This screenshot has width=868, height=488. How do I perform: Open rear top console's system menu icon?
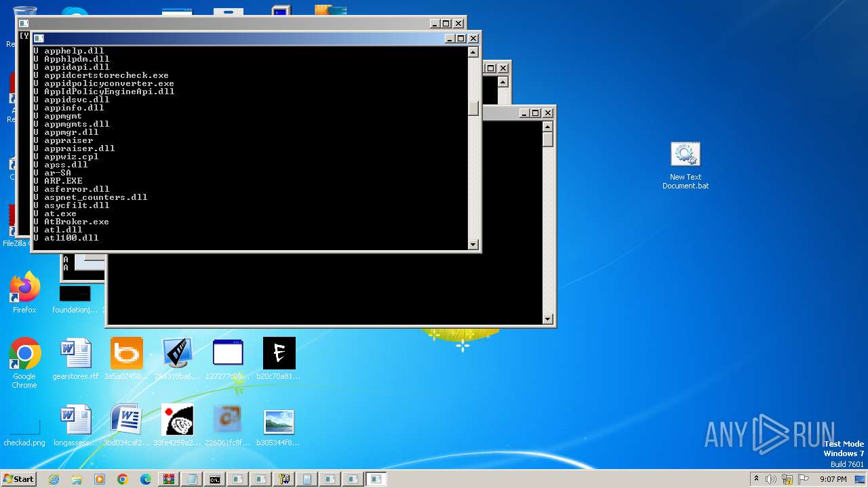pos(24,24)
